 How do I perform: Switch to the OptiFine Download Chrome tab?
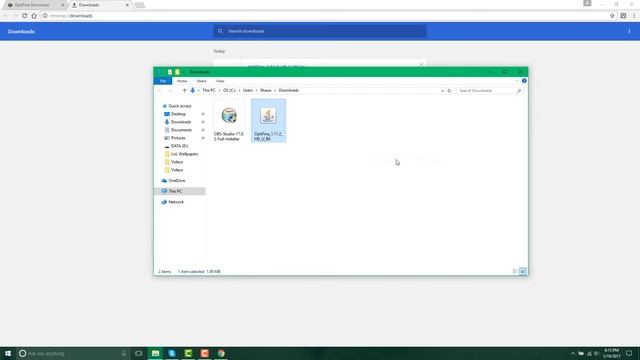(x=32, y=5)
